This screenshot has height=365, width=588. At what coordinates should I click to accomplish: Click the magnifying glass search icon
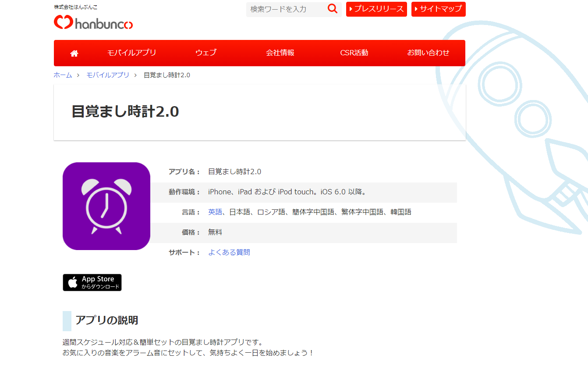click(x=333, y=9)
